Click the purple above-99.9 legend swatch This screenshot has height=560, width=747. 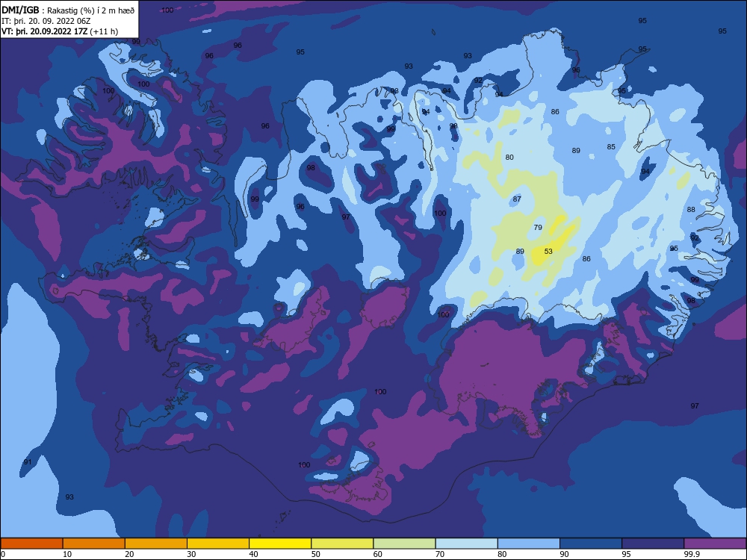tap(715, 544)
